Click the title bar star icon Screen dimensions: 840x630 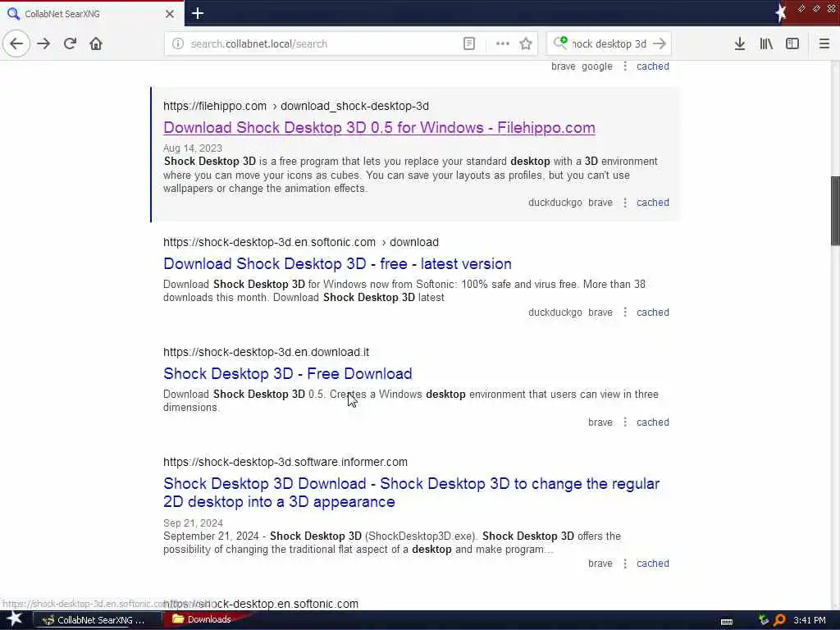781,13
